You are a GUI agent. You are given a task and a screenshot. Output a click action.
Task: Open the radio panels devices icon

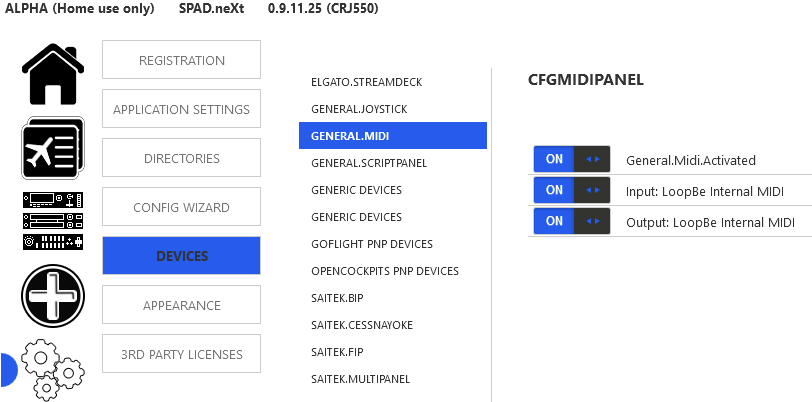tap(53, 221)
